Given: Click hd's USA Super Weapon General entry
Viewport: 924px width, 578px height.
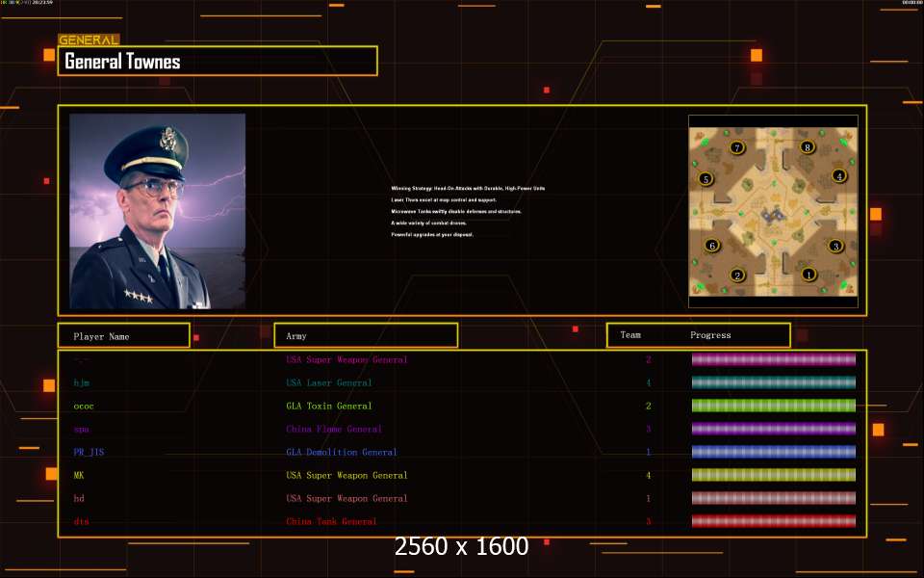Looking at the screenshot, I should pyautogui.click(x=346, y=498).
